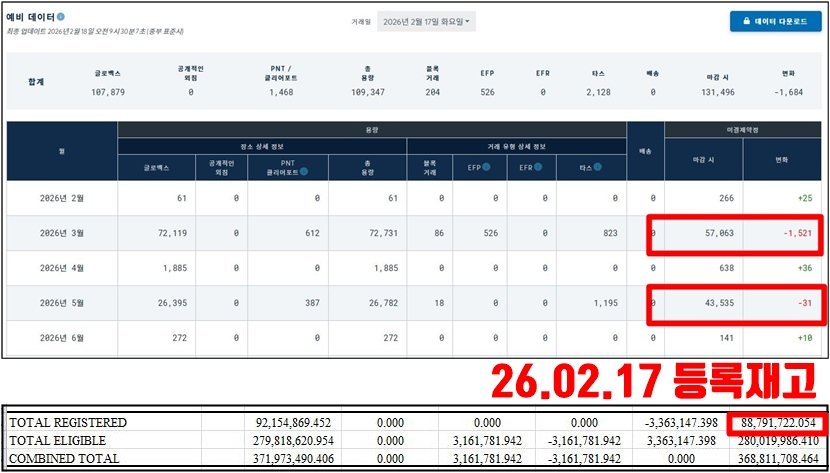The height and width of the screenshot is (473, 830).
Task: Click the March 변화 value -1,521
Action: [x=796, y=233]
